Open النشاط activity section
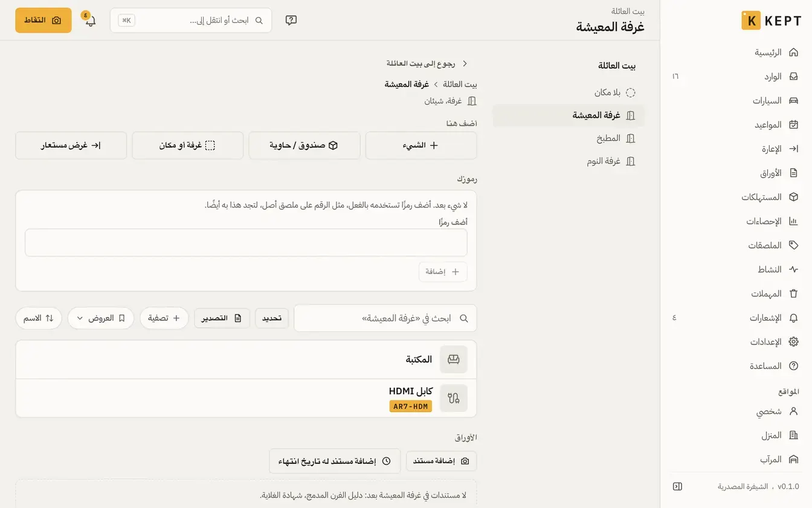812x508 pixels. (736, 270)
